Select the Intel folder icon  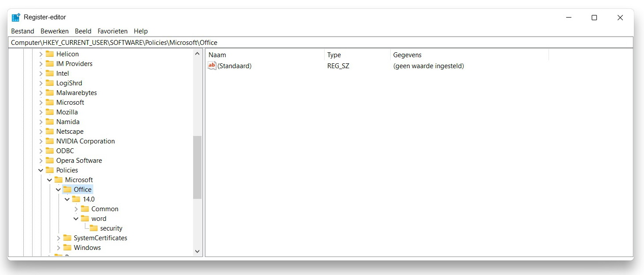[x=50, y=73]
